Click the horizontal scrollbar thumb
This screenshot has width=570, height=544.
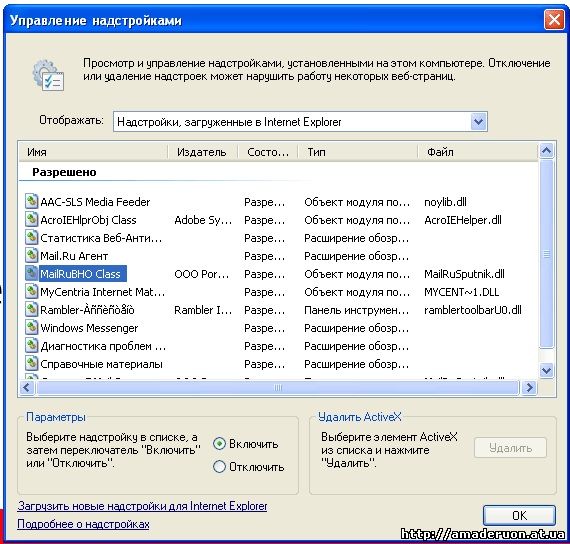coord(278,388)
